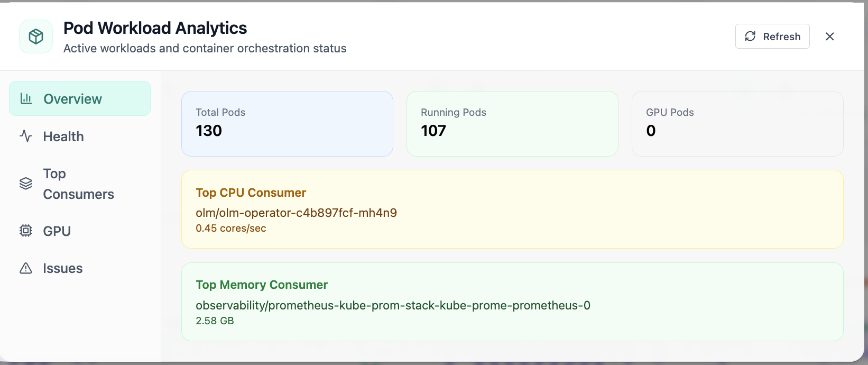Click the Total Pods 130 card
Image resolution: width=868 pixels, height=365 pixels.
tap(287, 124)
